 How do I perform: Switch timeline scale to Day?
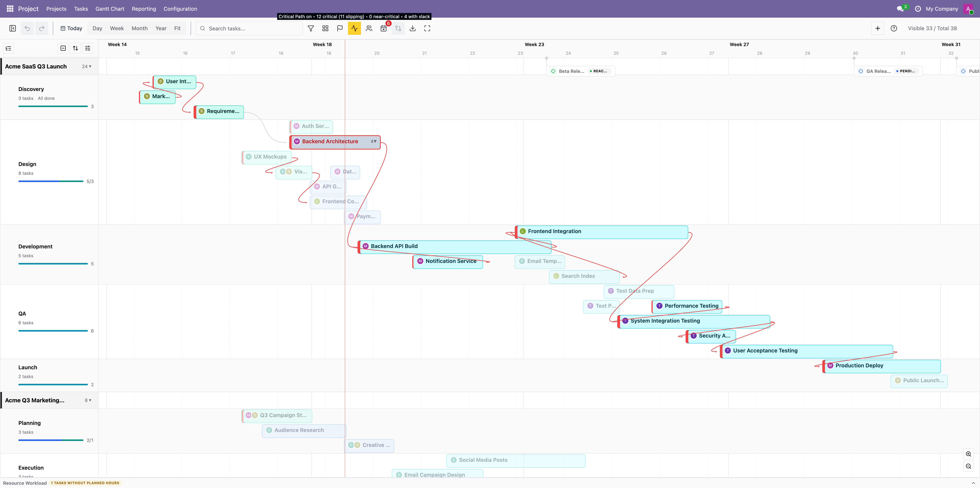point(97,28)
